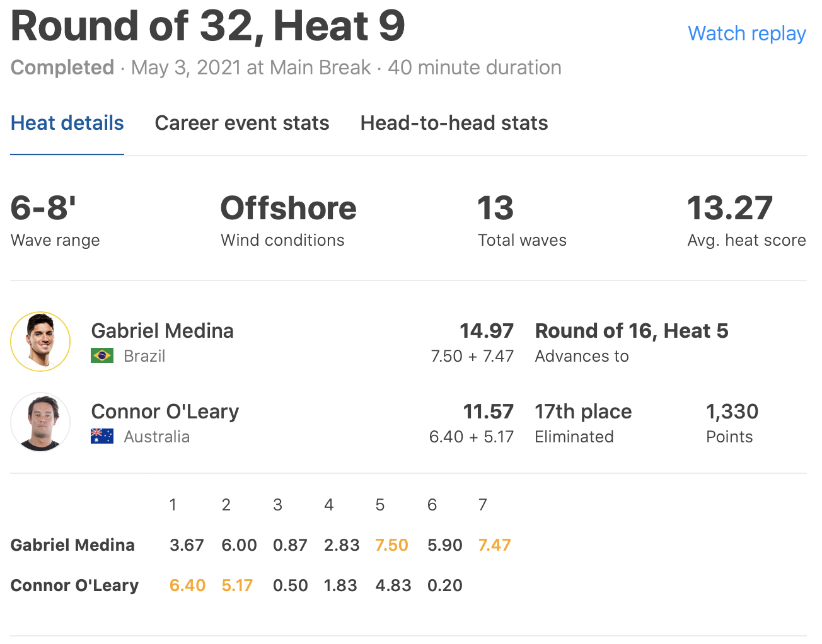Open Round of 16, Heat 5
The height and width of the screenshot is (644, 822).
click(631, 331)
